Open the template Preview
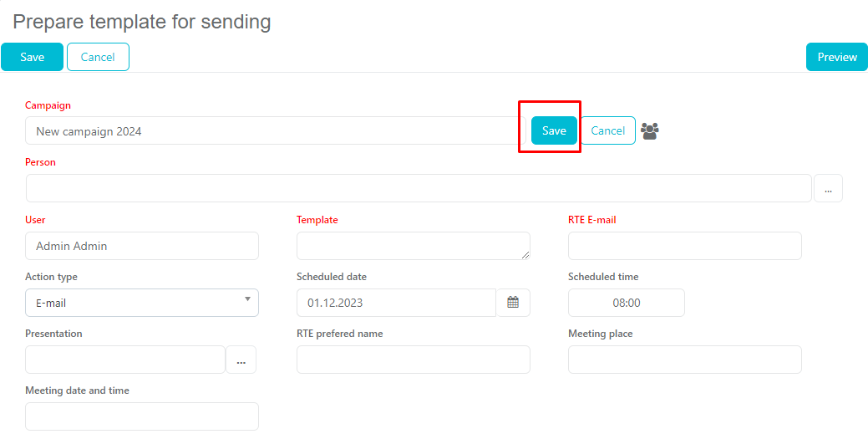Image resolution: width=868 pixels, height=439 pixels. [x=836, y=57]
